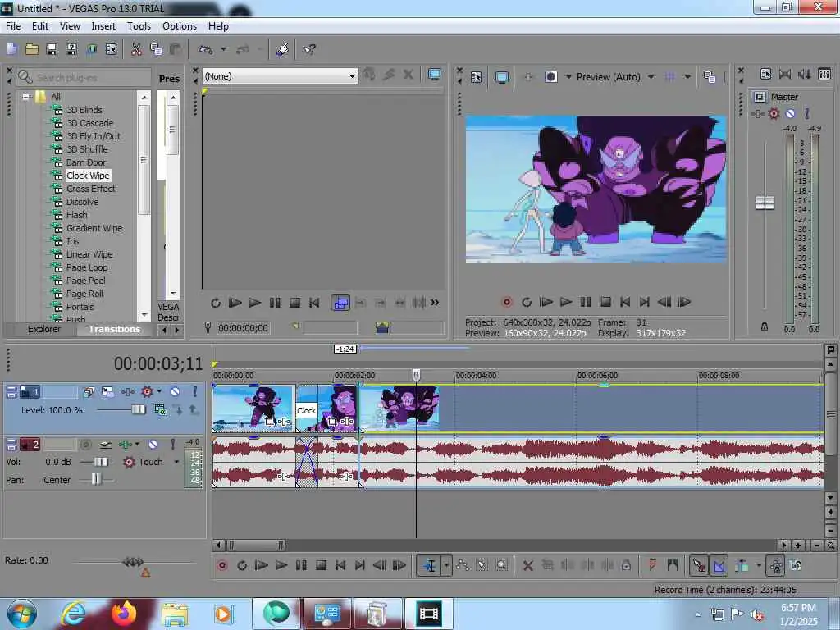Click Record button in bottom transport
The height and width of the screenshot is (630, 840).
point(221,565)
